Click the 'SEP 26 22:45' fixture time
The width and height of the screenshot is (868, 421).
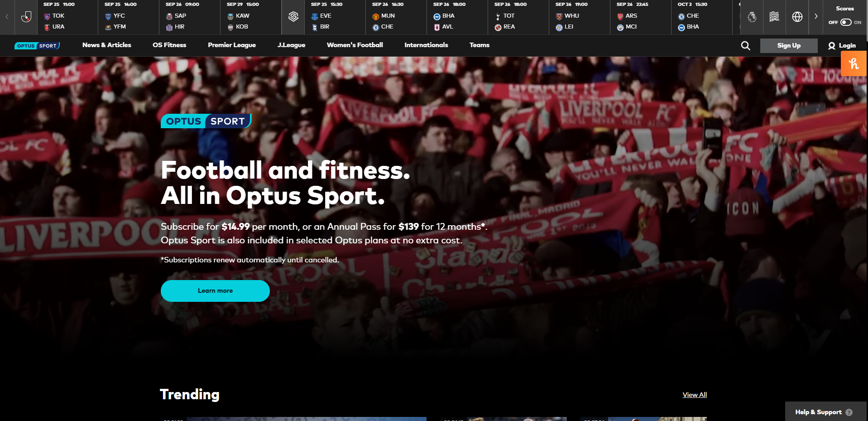tap(632, 5)
